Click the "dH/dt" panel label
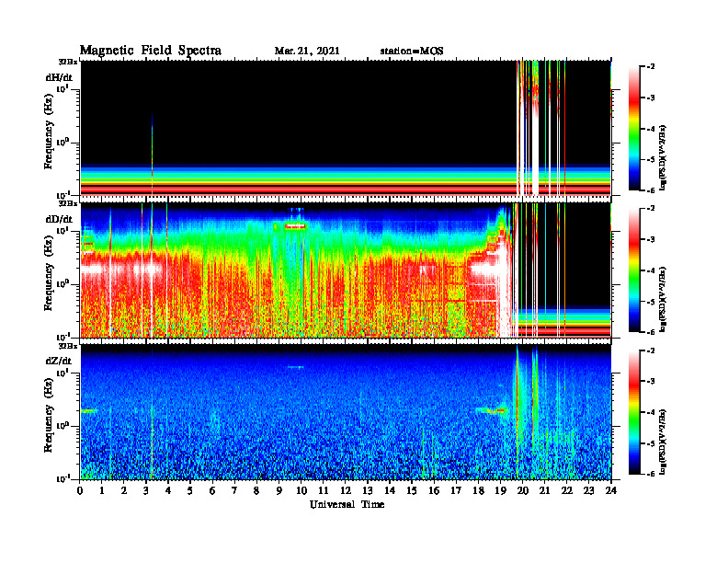The width and height of the screenshot is (728, 563). click(59, 77)
